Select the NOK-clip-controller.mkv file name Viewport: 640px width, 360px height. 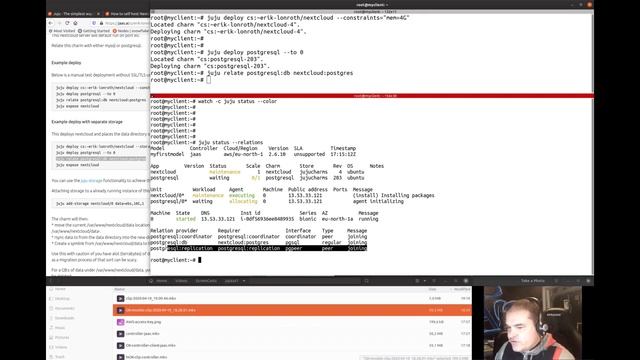(146, 357)
